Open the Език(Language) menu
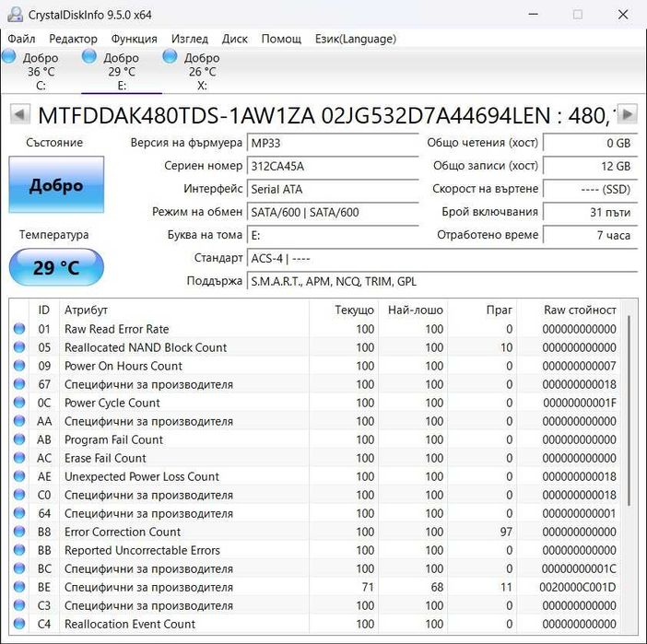 pos(355,39)
